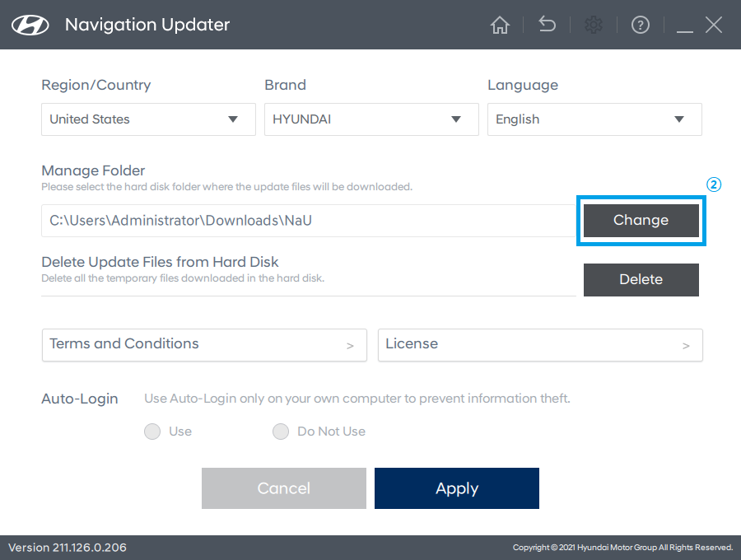The height and width of the screenshot is (560, 741).
Task: Open Terms and Conditions
Action: point(204,344)
